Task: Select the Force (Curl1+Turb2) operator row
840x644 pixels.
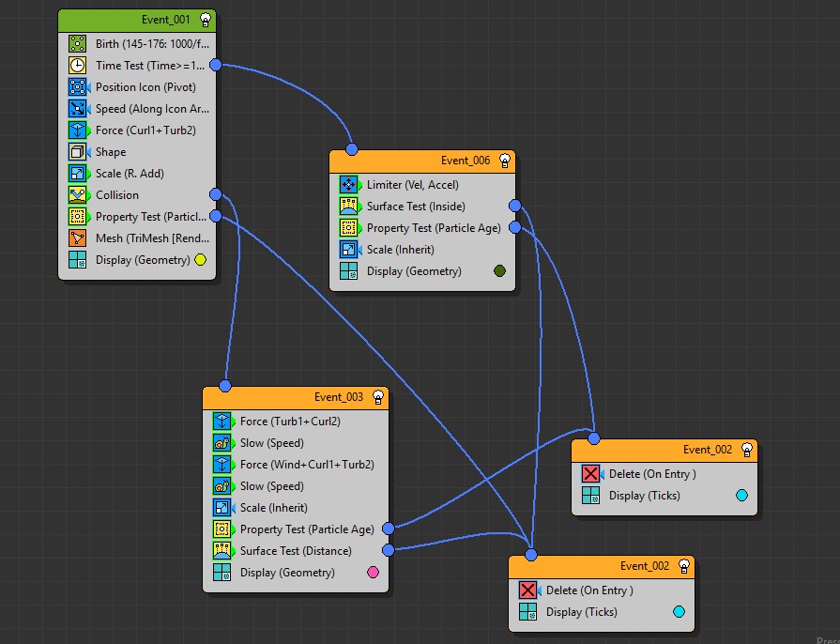Action: [145, 130]
